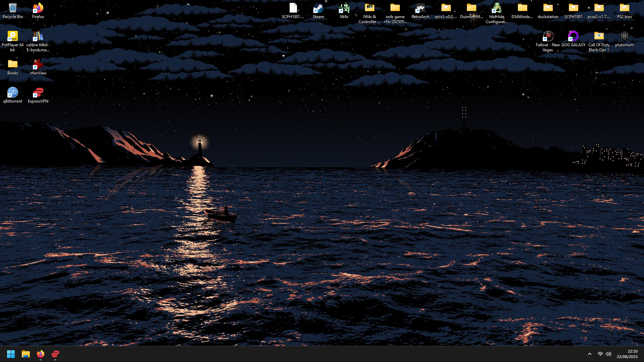The height and width of the screenshot is (362, 644).
Task: Click the ExpressVPN taskbar icon
Action: coord(55,354)
